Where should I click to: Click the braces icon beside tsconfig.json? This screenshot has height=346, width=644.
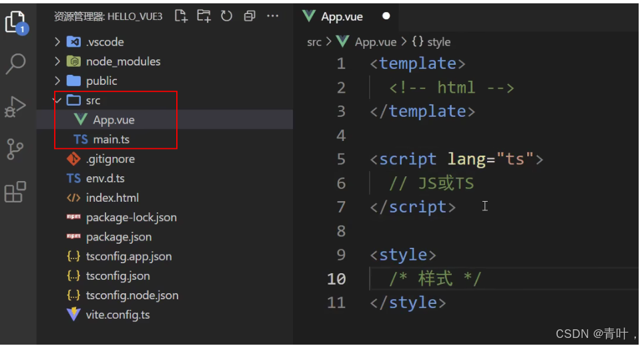(x=73, y=276)
